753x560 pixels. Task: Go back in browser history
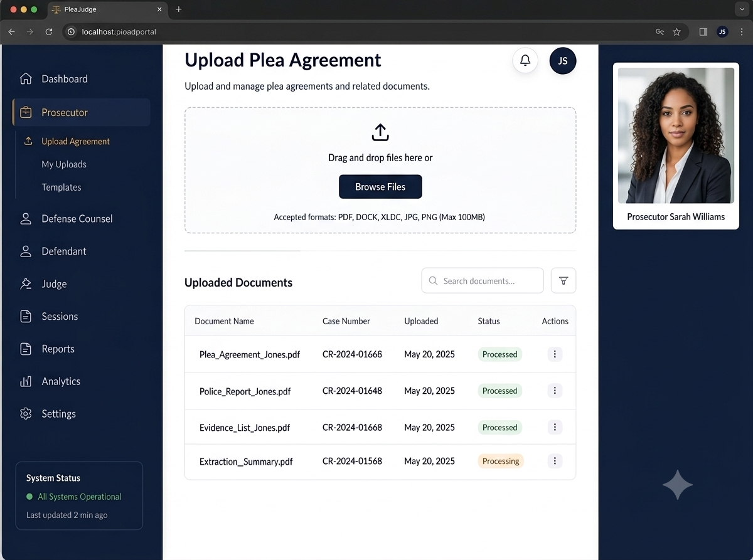(x=11, y=32)
